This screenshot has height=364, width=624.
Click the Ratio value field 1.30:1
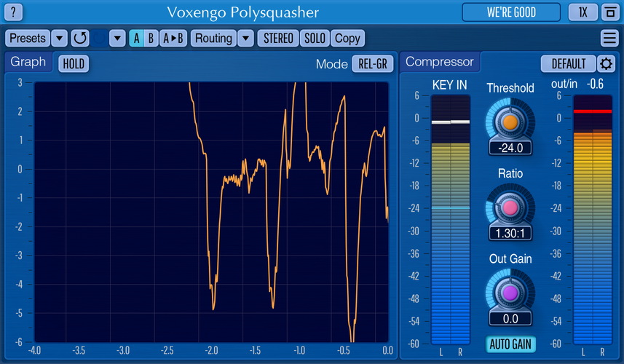click(x=510, y=233)
